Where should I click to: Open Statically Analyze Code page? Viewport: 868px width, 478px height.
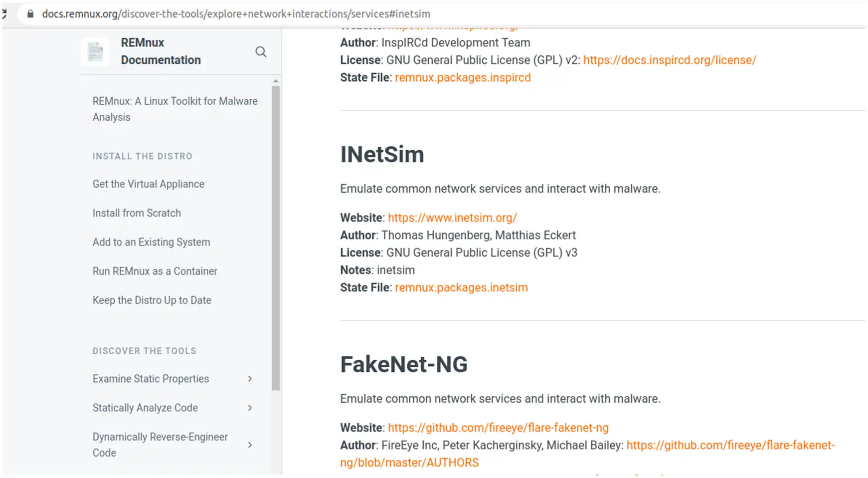click(145, 408)
